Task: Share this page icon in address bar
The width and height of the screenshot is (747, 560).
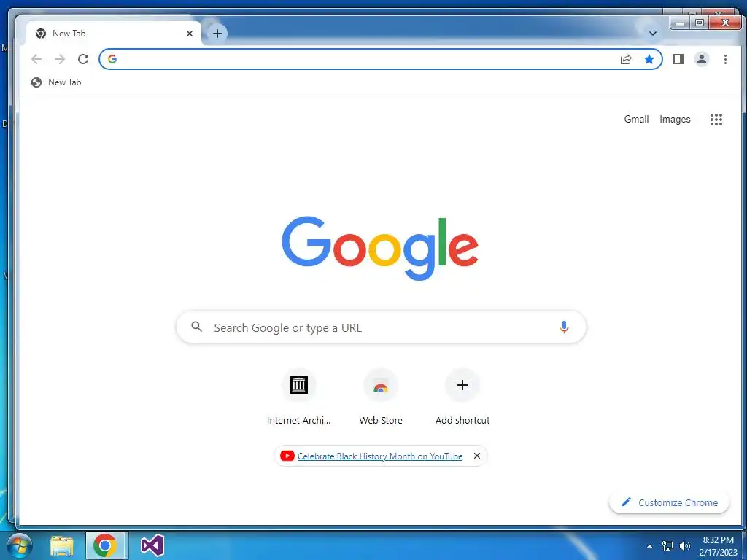Action: (625, 59)
